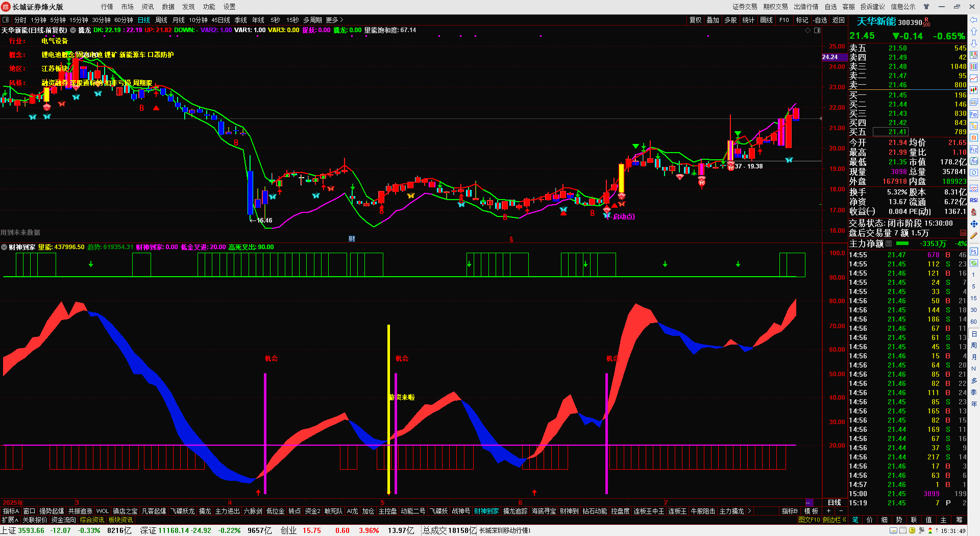
Task: Click the diamond icon at chart top right
Action: (x=808, y=31)
